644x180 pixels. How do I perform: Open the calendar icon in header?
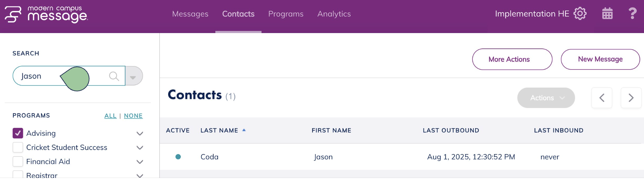click(607, 14)
